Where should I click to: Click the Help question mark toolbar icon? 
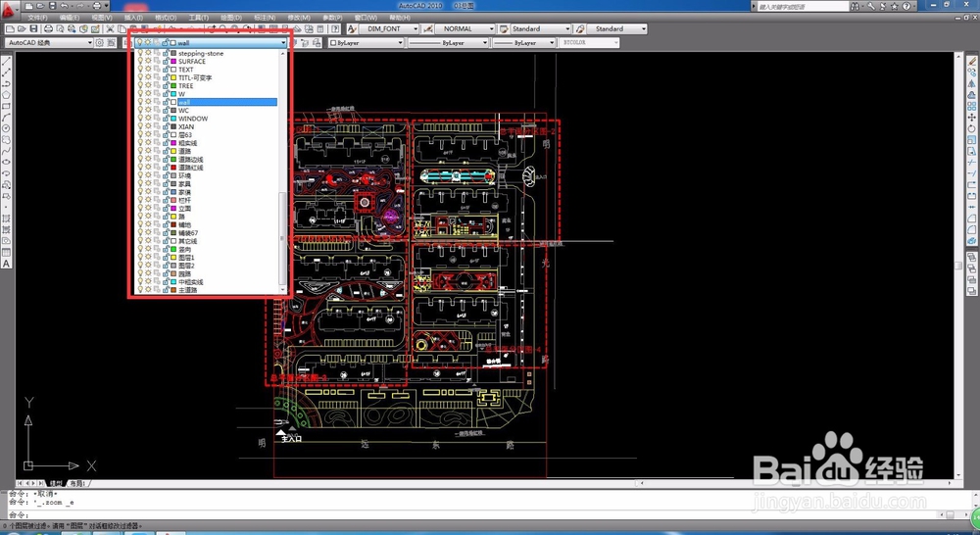335,28
